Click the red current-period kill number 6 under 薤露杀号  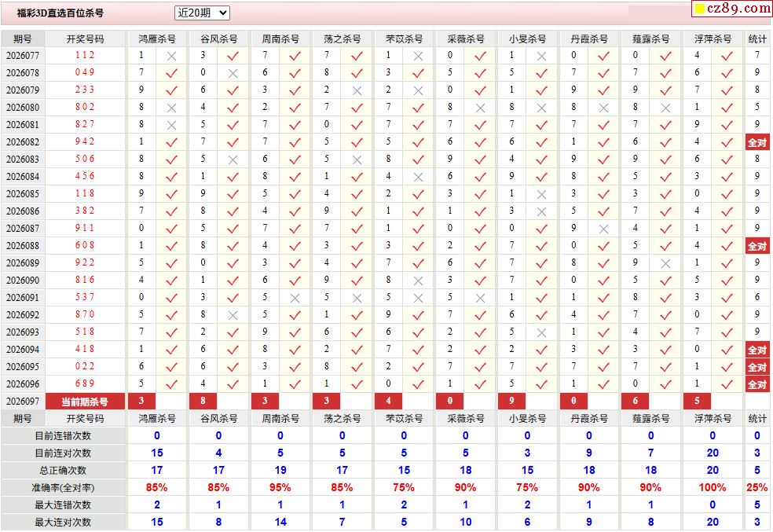[635, 401]
